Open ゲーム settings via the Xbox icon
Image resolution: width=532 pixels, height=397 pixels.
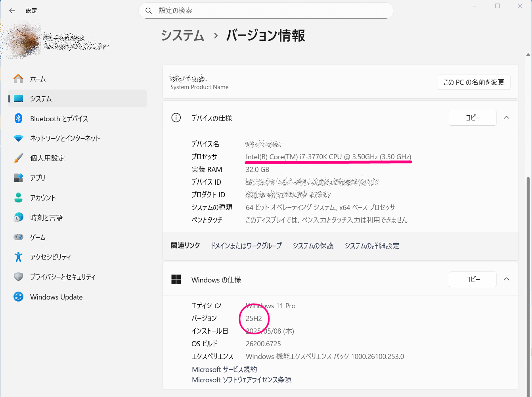(x=18, y=237)
